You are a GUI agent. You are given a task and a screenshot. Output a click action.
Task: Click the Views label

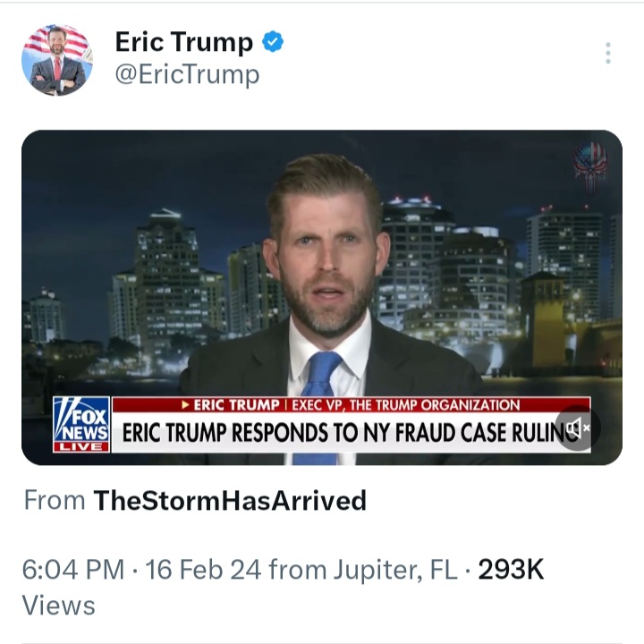click(59, 606)
